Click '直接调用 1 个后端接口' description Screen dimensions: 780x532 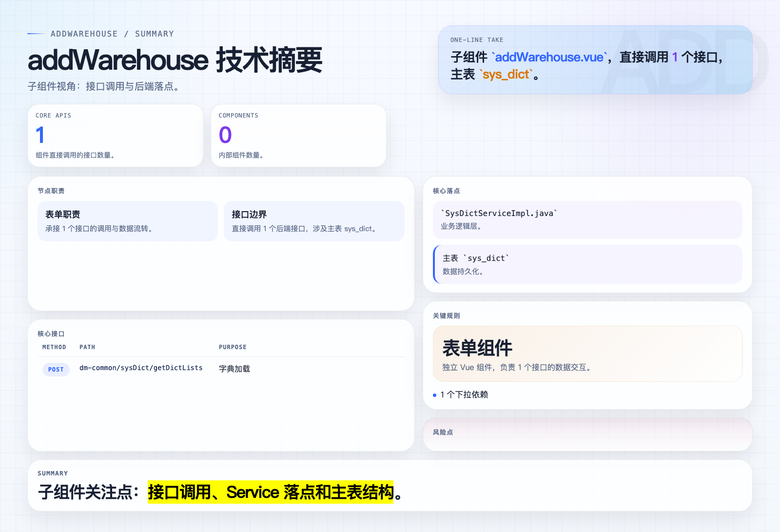click(305, 228)
